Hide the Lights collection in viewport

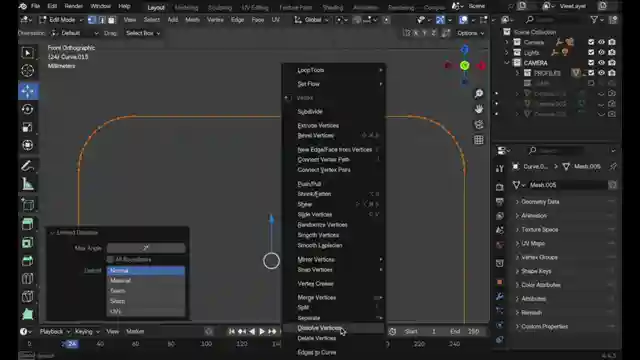[601, 52]
